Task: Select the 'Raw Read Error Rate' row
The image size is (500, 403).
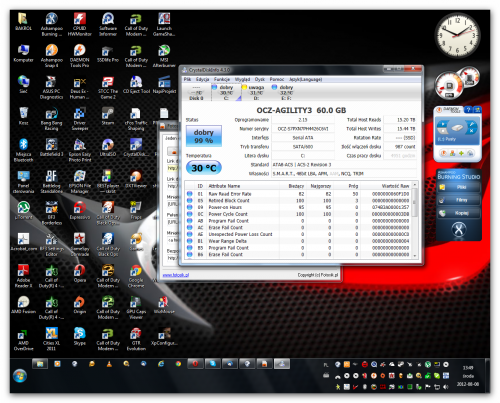Action: [x=298, y=194]
